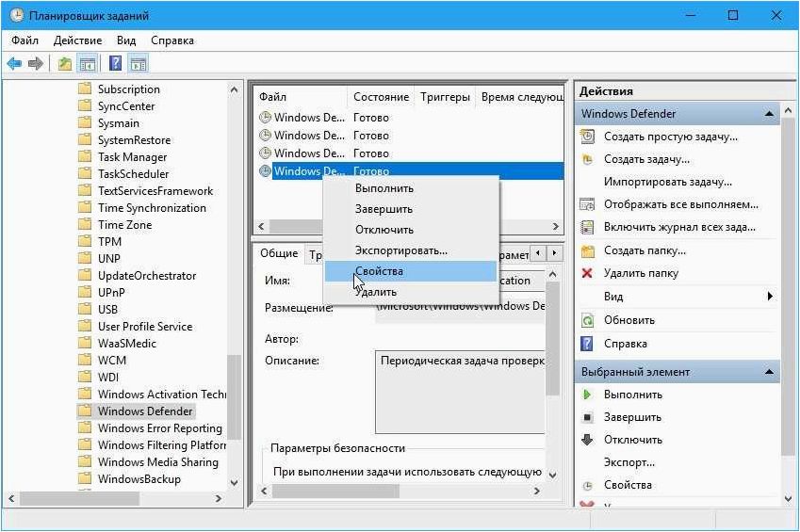Image resolution: width=800 pixels, height=532 pixels.
Task: Click Удалить папку action link
Action: (x=641, y=273)
